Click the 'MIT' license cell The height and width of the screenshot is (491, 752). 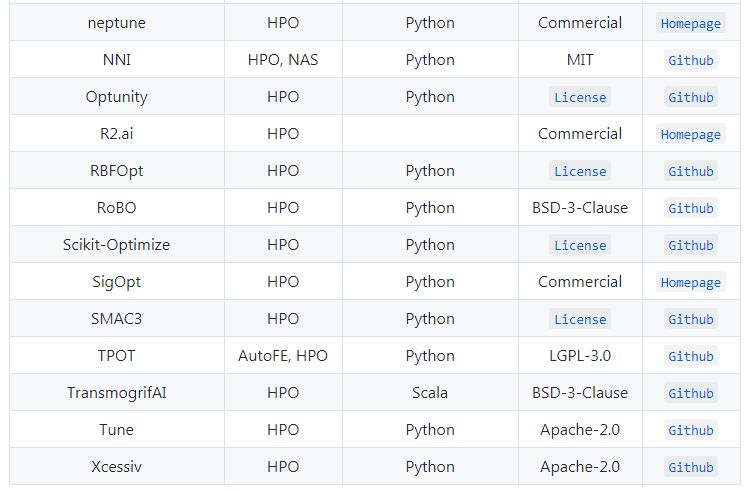point(580,59)
